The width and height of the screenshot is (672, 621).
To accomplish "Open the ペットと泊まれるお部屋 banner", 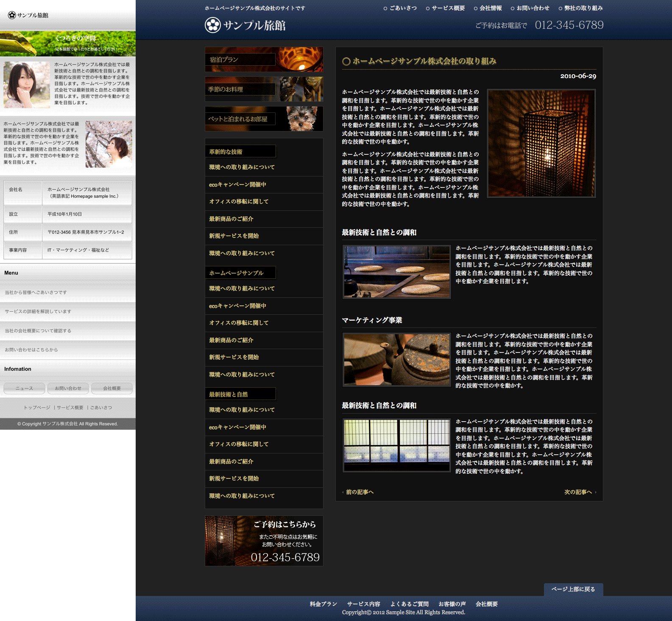I will click(x=264, y=119).
